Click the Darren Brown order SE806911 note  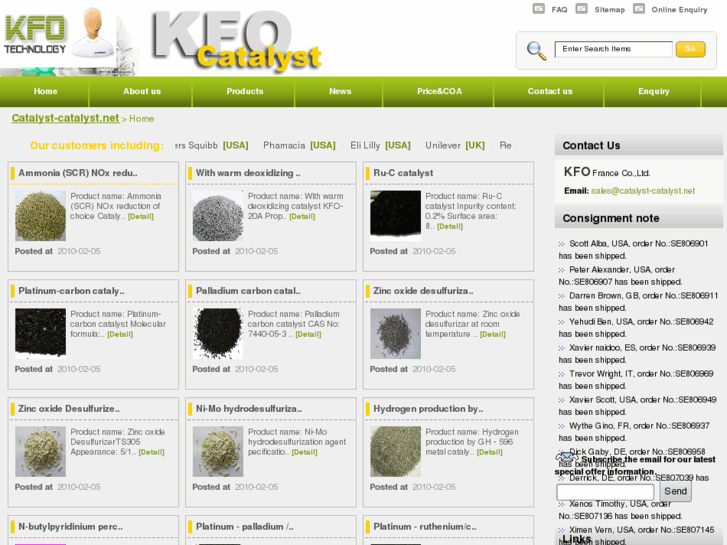638,301
